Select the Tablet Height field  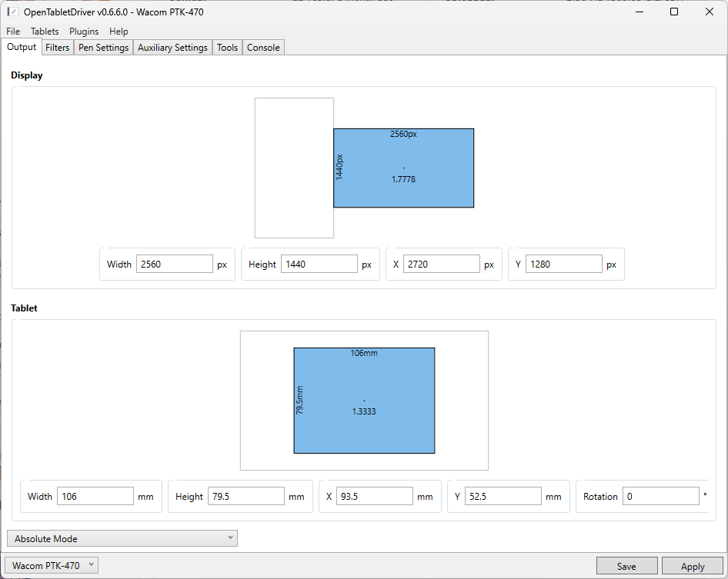(245, 497)
